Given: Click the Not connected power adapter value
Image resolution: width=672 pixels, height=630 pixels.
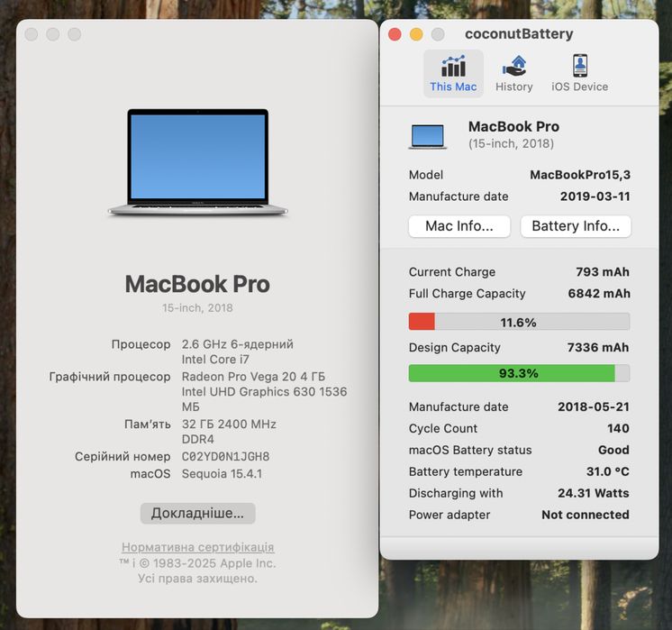Looking at the screenshot, I should 585,515.
